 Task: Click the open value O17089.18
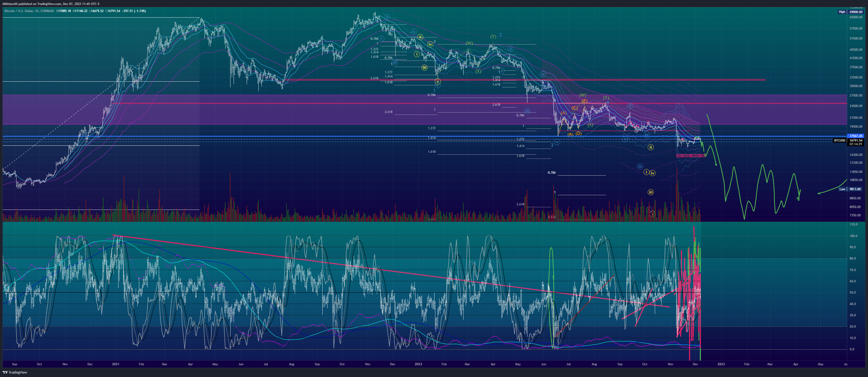[x=63, y=11]
